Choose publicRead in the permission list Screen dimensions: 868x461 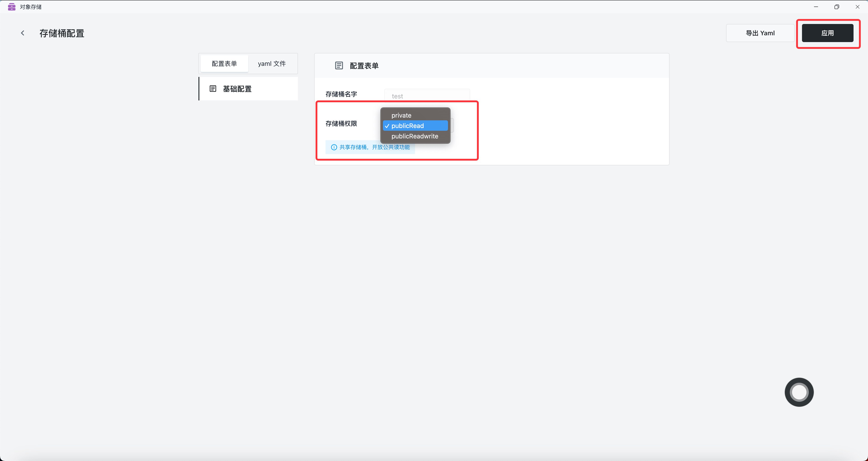415,126
